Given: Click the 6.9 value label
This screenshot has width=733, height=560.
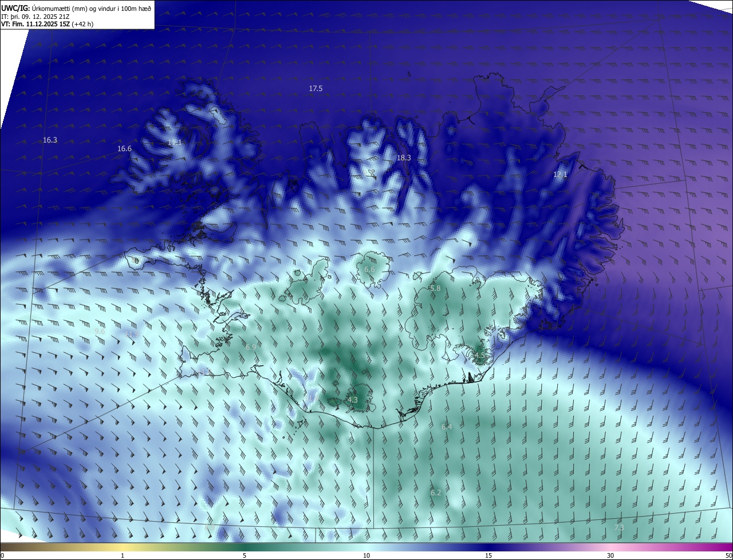Looking at the screenshot, I should [251, 348].
